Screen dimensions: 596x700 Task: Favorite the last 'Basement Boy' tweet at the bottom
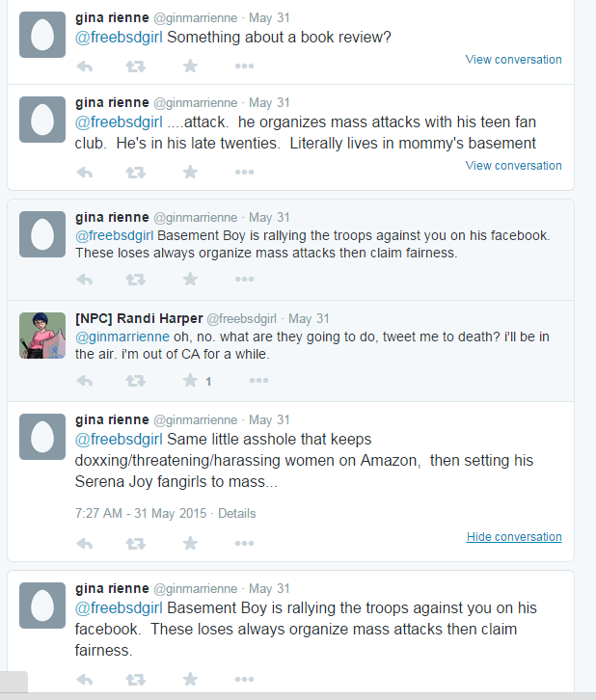tap(190, 679)
